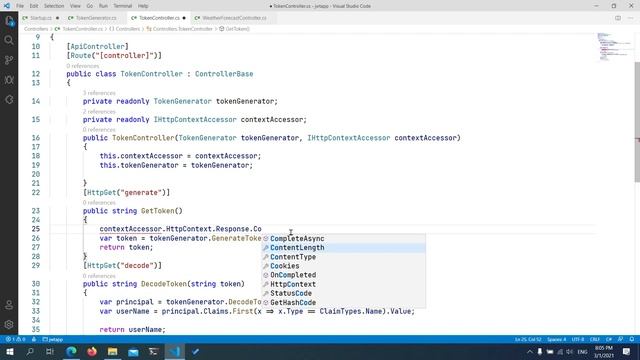Select the TokenController.cs tab
Screen dimensions: 640x360
[159, 18]
